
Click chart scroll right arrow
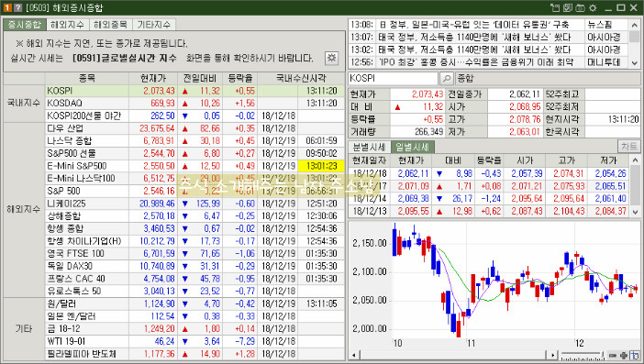tap(553, 356)
